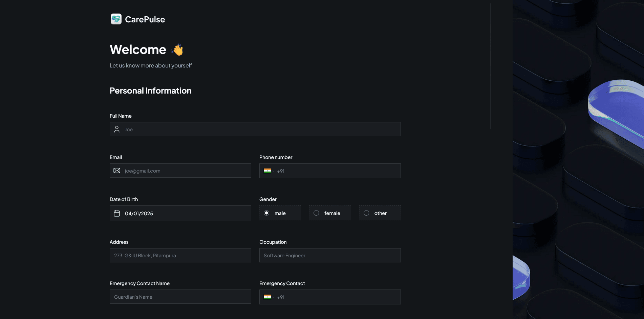Click the calendar icon in Date of Birth
644x319 pixels.
[x=117, y=213]
